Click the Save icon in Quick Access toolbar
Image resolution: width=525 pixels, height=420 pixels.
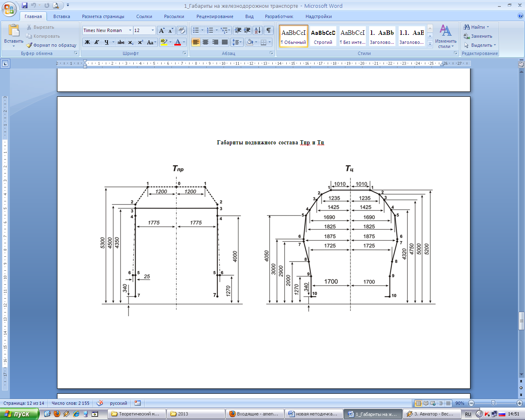tap(25, 5)
